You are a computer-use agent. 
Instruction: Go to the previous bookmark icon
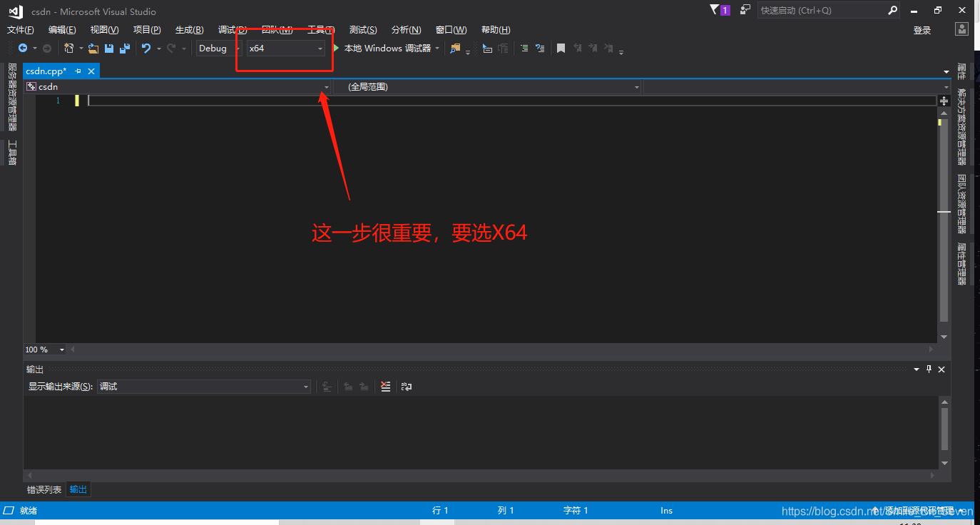[578, 49]
